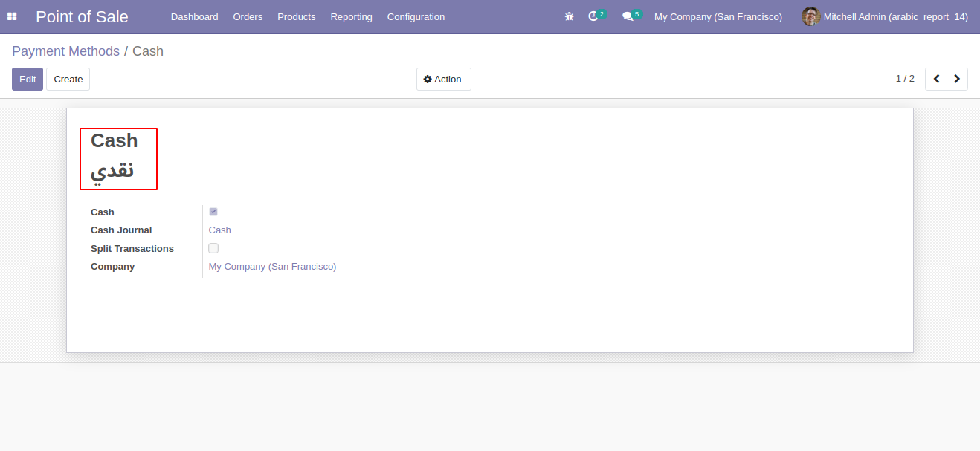Toggle the Split Transactions checkbox
The height and width of the screenshot is (451, 980).
[213, 248]
